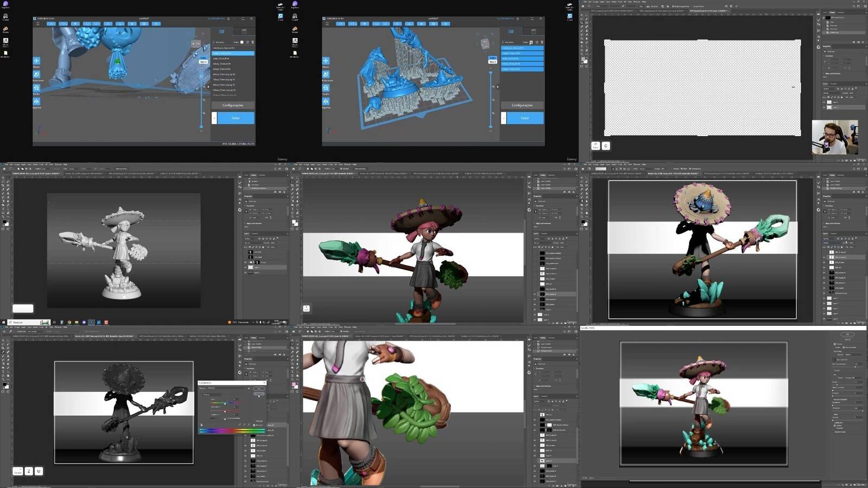The image size is (868, 488).
Task: Select Escala tool beside the full build plate
Action: click(x=325, y=88)
